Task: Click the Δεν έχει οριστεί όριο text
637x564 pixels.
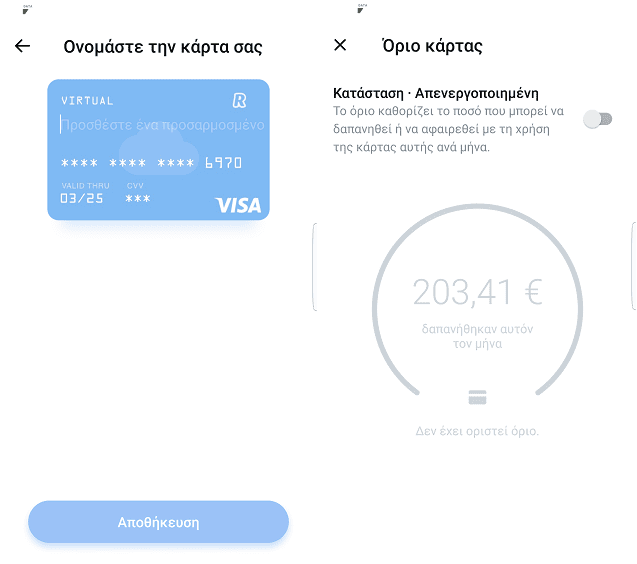Action: click(477, 431)
